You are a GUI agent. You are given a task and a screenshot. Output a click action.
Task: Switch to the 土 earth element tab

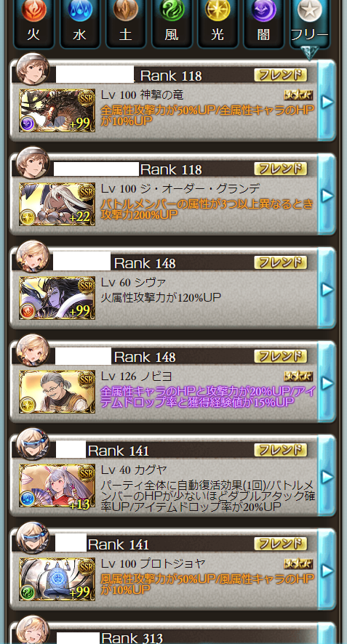[x=126, y=23]
